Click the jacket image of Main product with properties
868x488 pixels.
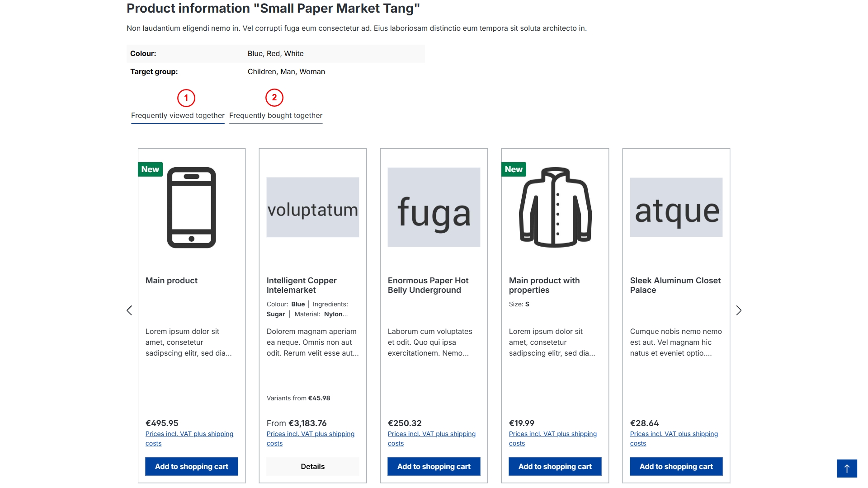pyautogui.click(x=555, y=207)
